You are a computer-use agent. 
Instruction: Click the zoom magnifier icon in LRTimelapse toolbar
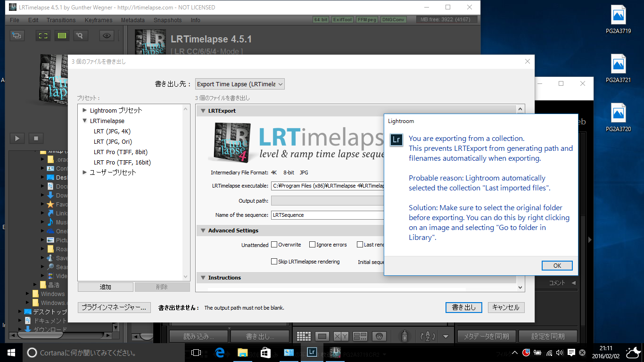click(x=80, y=35)
